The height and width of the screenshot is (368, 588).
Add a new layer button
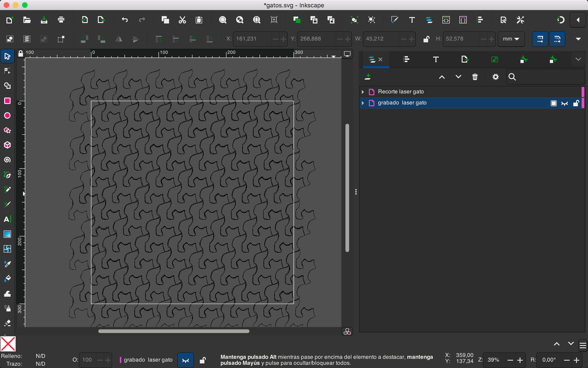click(x=367, y=77)
